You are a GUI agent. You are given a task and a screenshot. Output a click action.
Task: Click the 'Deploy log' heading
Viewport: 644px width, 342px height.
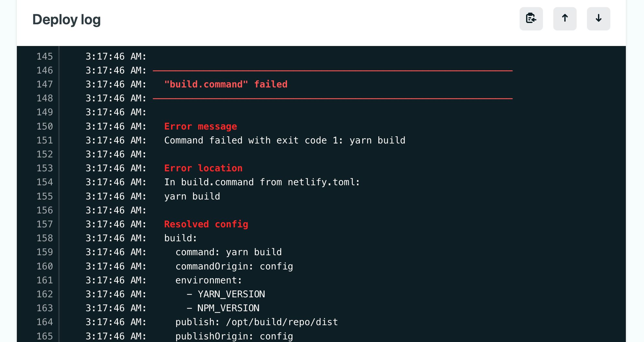pyautogui.click(x=66, y=19)
